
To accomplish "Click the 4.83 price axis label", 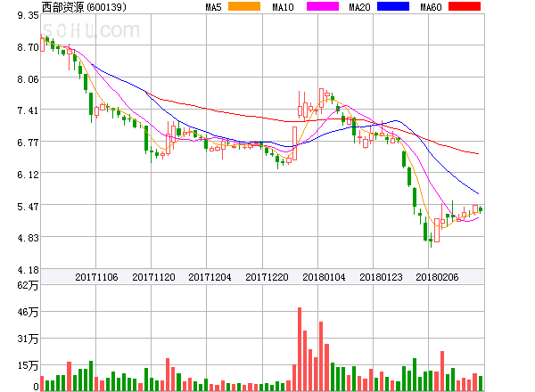I will (x=28, y=238).
